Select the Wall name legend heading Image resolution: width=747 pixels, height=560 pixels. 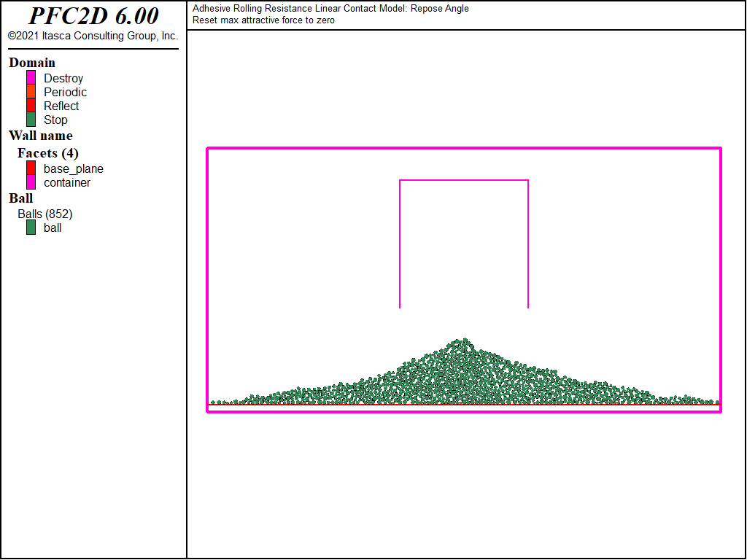pyautogui.click(x=41, y=136)
